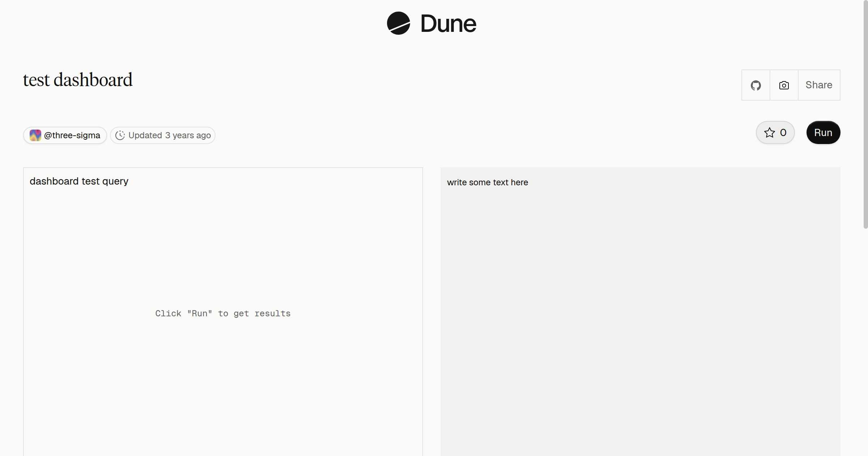This screenshot has height=456, width=868.
Task: Take a screenshot with the camera icon
Action: [x=784, y=85]
